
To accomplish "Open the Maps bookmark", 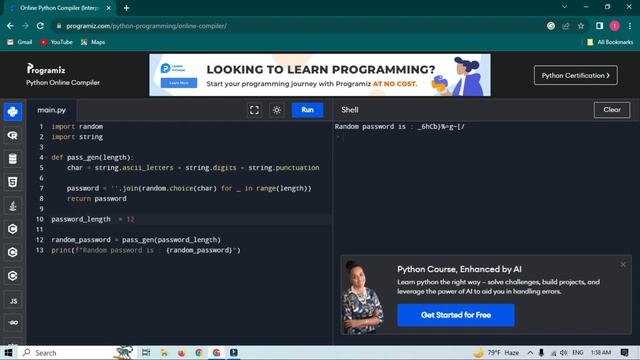I will pyautogui.click(x=93, y=42).
